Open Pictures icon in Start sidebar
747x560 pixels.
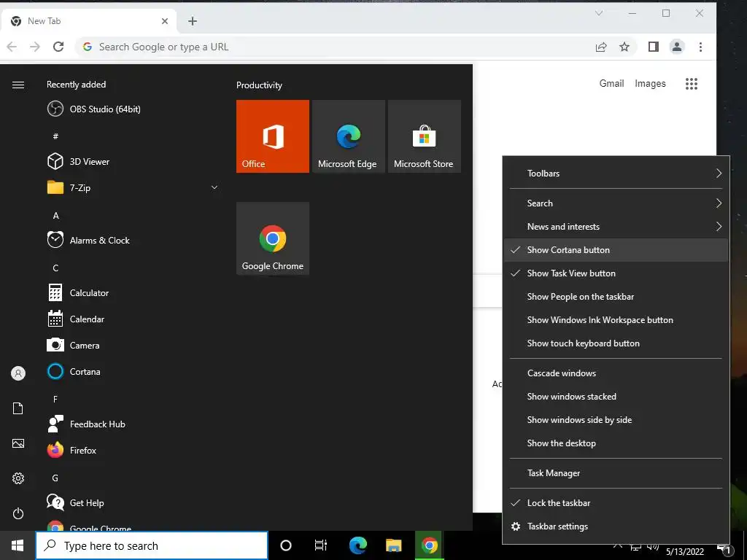point(18,443)
